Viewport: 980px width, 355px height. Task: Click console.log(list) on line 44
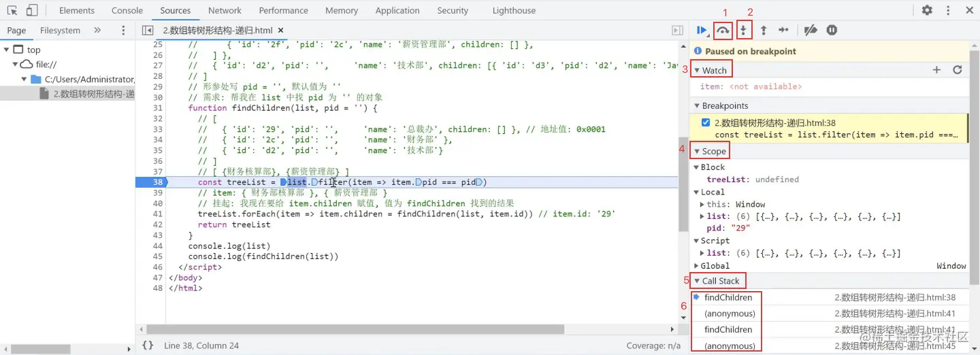tap(229, 246)
